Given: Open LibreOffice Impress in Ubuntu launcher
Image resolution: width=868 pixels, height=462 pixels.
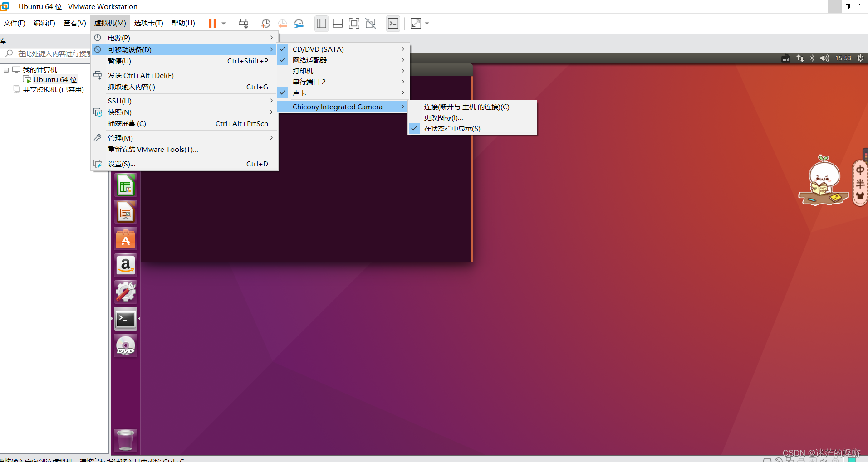Looking at the screenshot, I should (x=126, y=212).
